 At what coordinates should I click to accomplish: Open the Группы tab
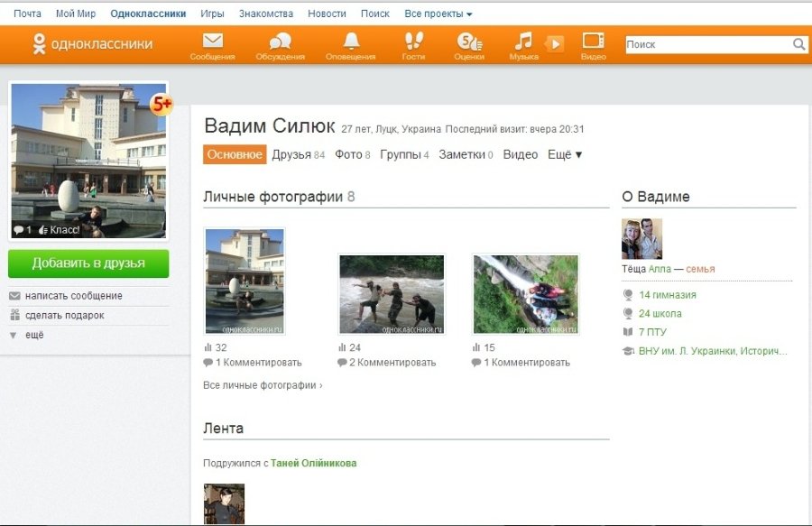pos(400,154)
